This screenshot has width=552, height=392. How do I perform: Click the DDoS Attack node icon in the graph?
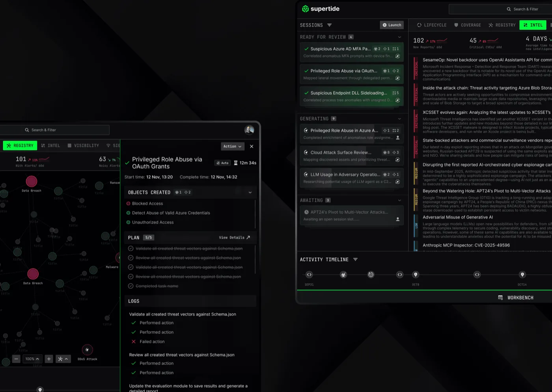[87, 350]
